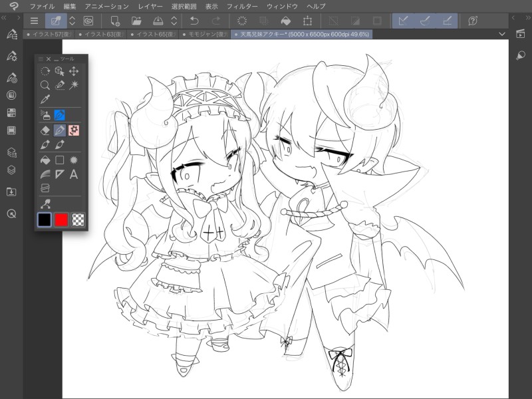Toggle Snap to Grid
Image resolution: width=532 pixels, height=399 pixels.
[447, 21]
